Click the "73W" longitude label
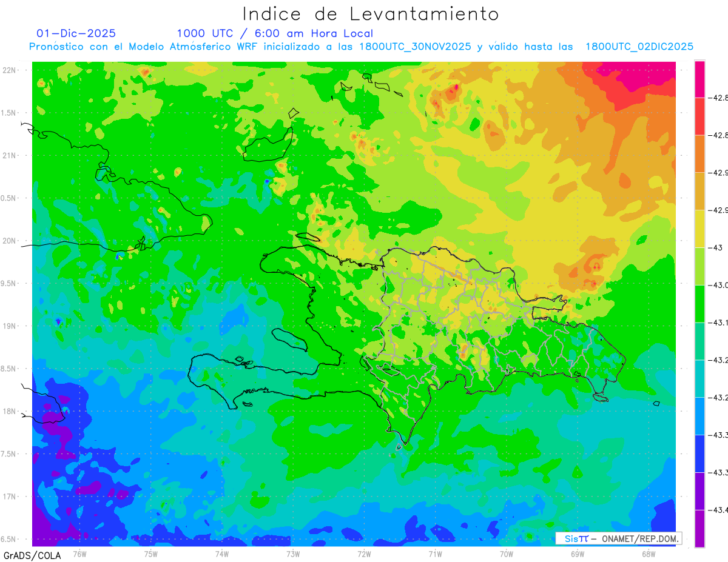 pos(293,553)
